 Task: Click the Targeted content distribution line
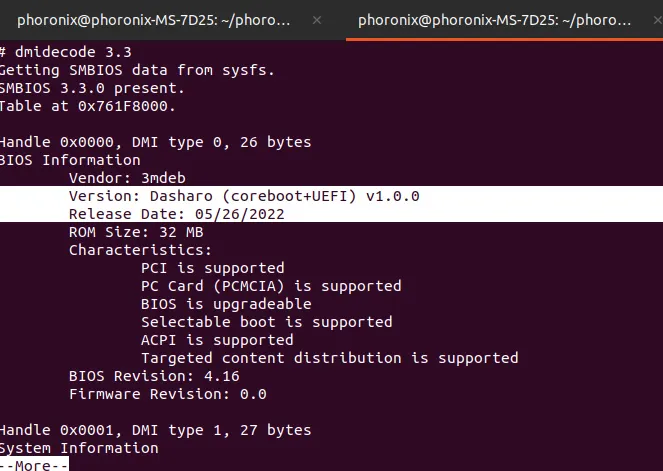pyautogui.click(x=330, y=358)
